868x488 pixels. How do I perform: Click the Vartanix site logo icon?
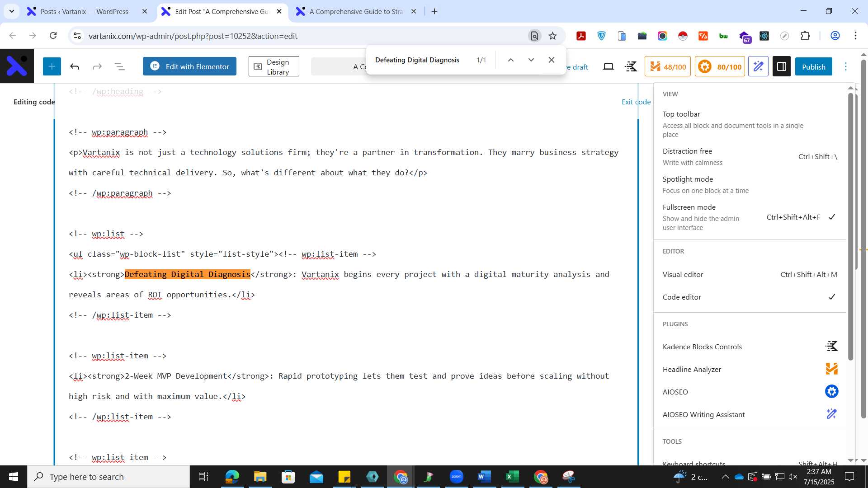(17, 66)
